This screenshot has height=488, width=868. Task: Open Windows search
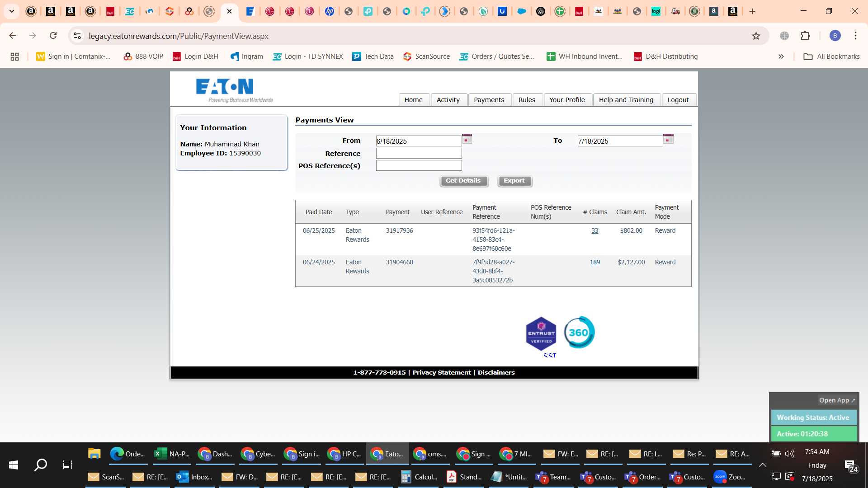point(41,465)
